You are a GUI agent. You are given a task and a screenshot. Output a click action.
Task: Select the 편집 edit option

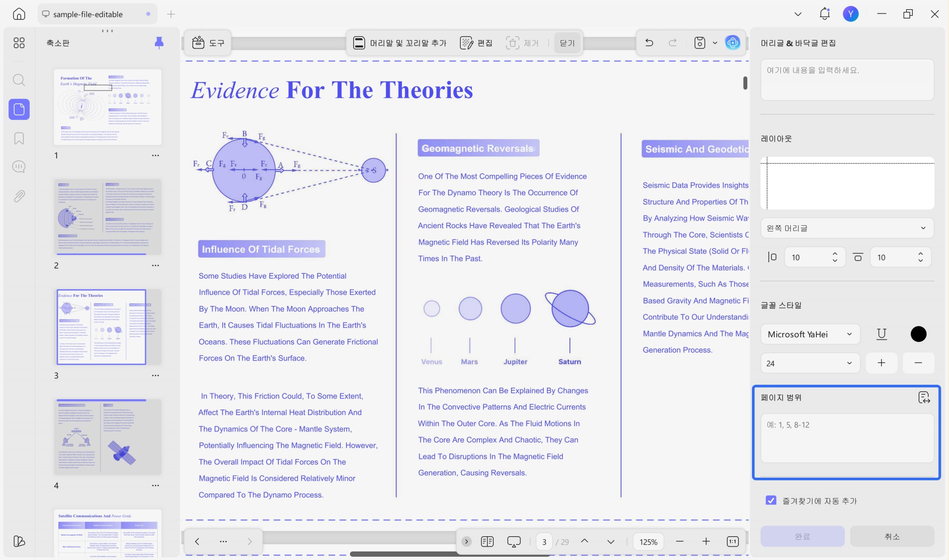click(x=476, y=43)
